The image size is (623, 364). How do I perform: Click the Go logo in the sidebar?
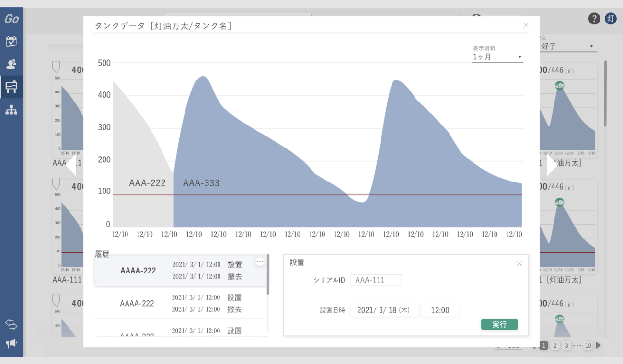(12, 19)
